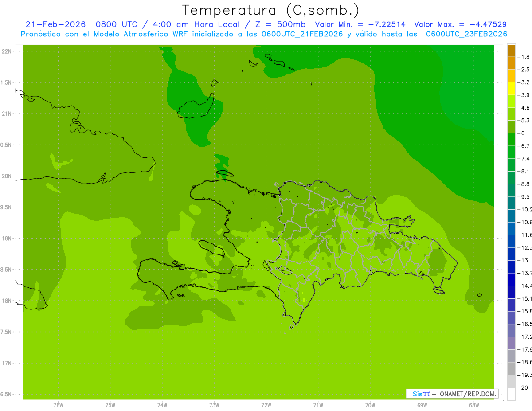Click the orange swatch between -1.8 and -2.5

point(511,63)
